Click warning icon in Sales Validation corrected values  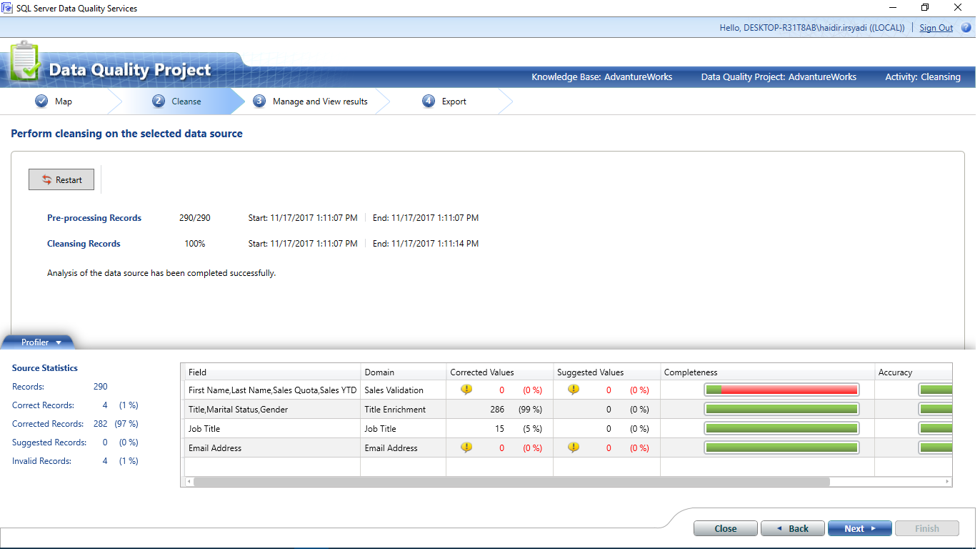[x=466, y=390]
